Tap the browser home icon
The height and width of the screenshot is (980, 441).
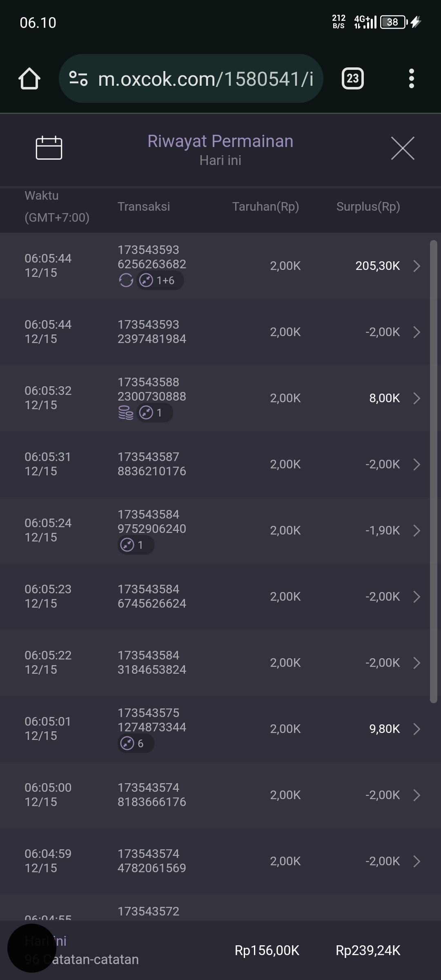(x=29, y=78)
